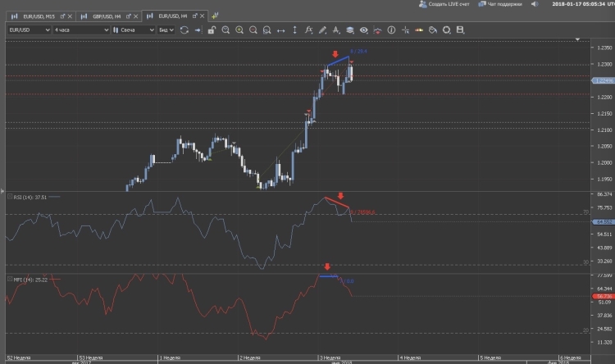615x364 pixels.
Task: Click the '3 Неделя' time axis label
Action: point(330,357)
